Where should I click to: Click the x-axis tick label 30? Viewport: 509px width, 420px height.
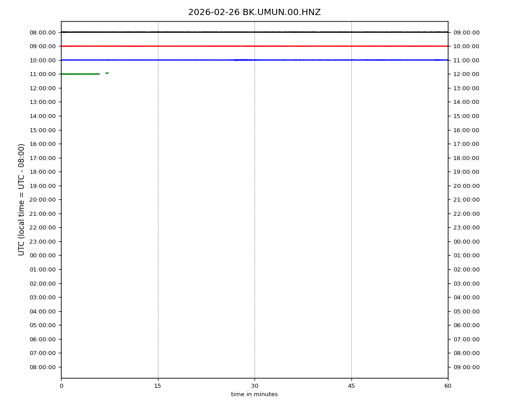point(254,386)
